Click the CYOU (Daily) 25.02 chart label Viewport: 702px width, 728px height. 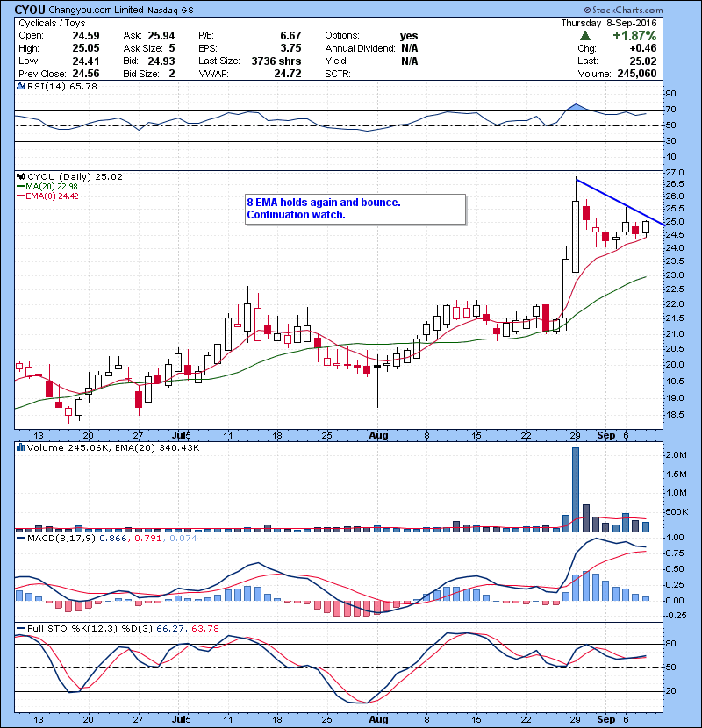tap(75, 177)
